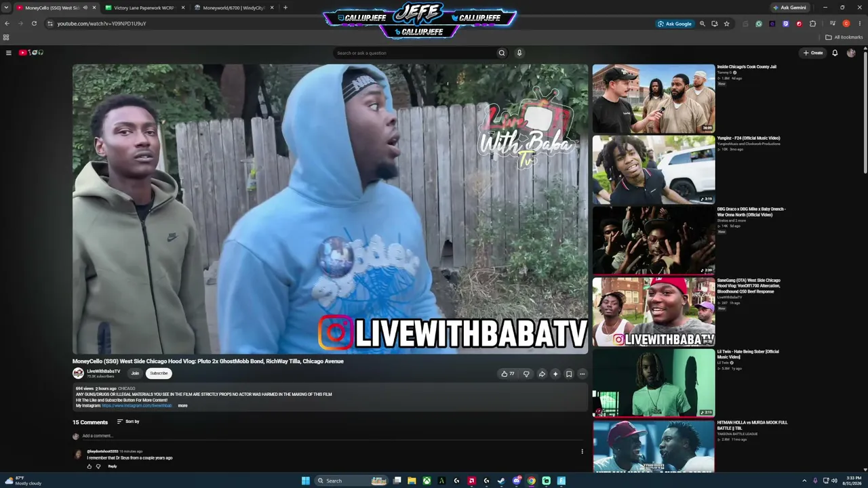This screenshot has height=488, width=868.
Task: Click the sparkle Ask icon below the video
Action: point(555,373)
